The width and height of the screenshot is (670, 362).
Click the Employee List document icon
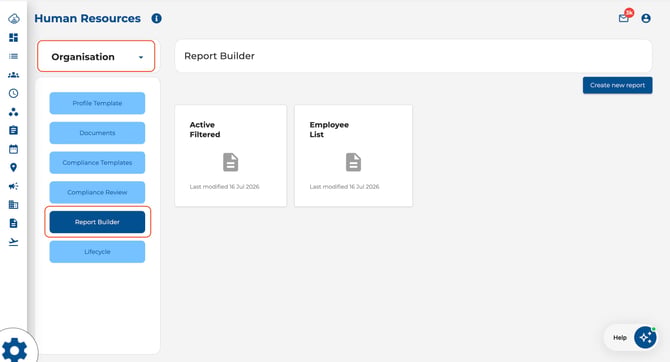(x=353, y=162)
